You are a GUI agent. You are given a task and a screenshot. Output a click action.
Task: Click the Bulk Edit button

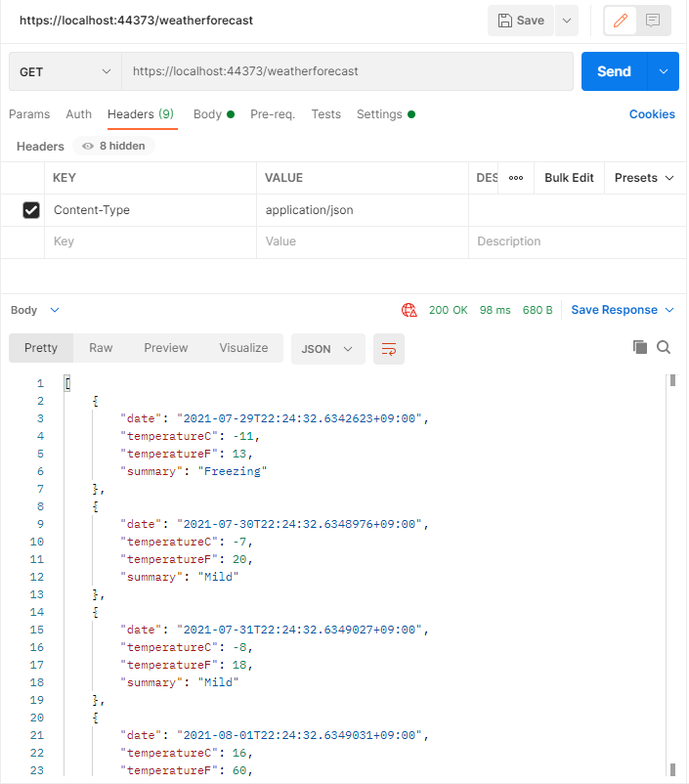(569, 178)
